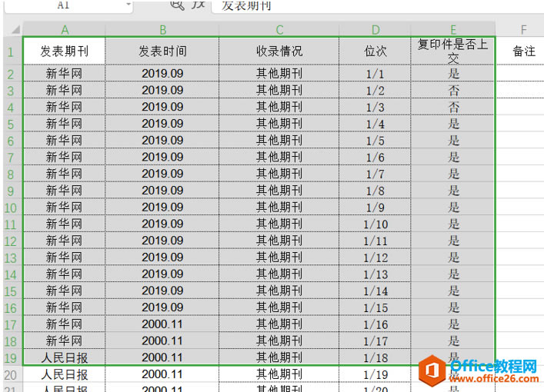The height and width of the screenshot is (392, 544).
Task: Click 2000.11 cell in row 18
Action: tap(162, 341)
